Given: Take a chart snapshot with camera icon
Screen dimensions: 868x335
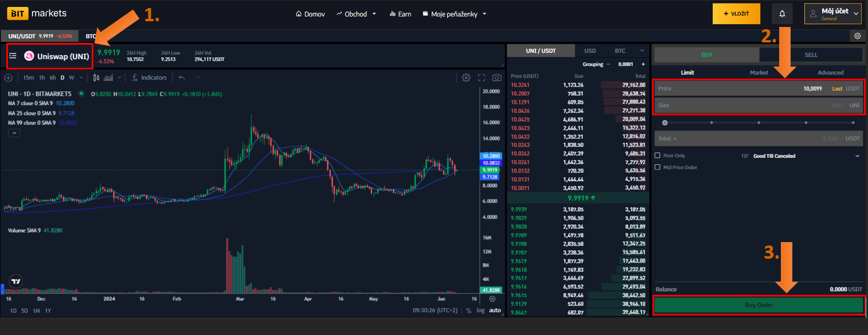Looking at the screenshot, I should tap(497, 77).
